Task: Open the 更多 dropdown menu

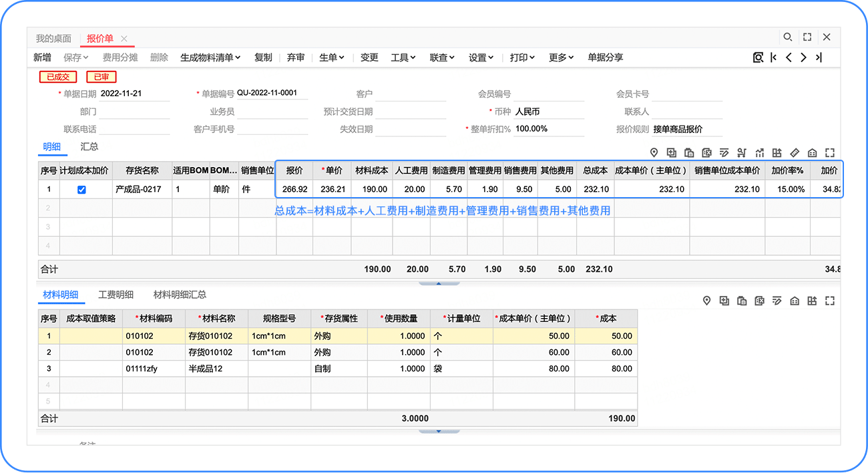Action: tap(561, 57)
